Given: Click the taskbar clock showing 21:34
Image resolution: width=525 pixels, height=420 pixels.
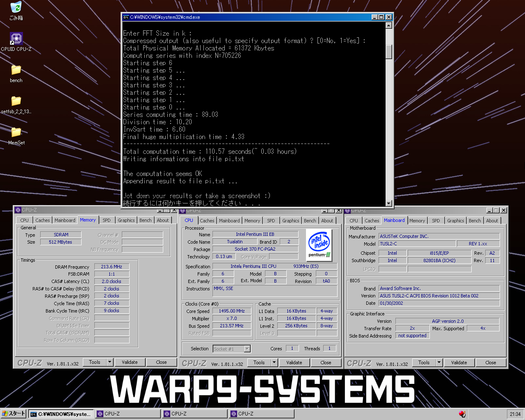Looking at the screenshot, I should [515, 414].
